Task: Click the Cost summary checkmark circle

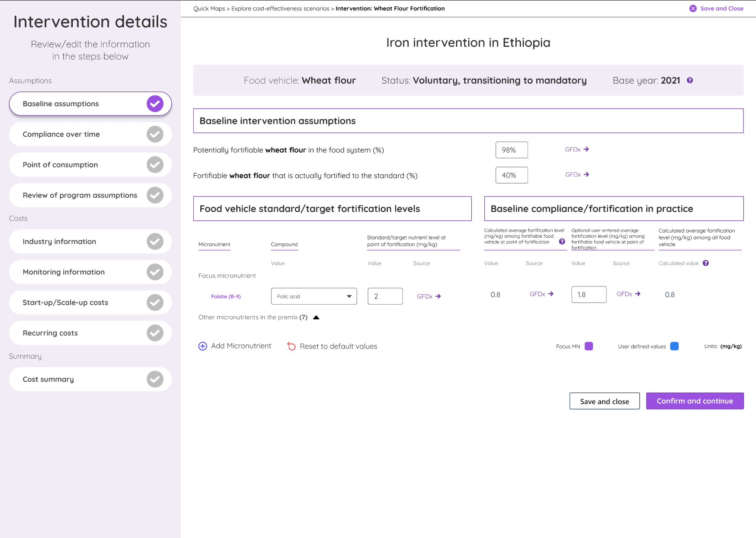Action: 155,379
